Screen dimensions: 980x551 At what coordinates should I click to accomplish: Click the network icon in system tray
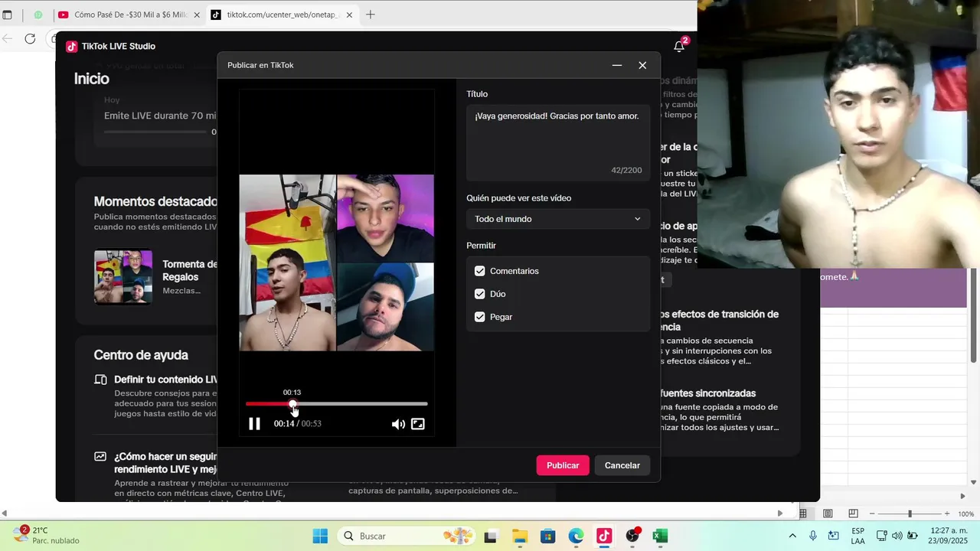882,536
